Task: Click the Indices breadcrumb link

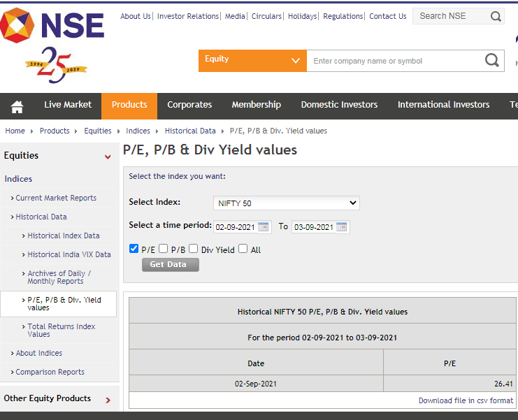Action: click(138, 131)
